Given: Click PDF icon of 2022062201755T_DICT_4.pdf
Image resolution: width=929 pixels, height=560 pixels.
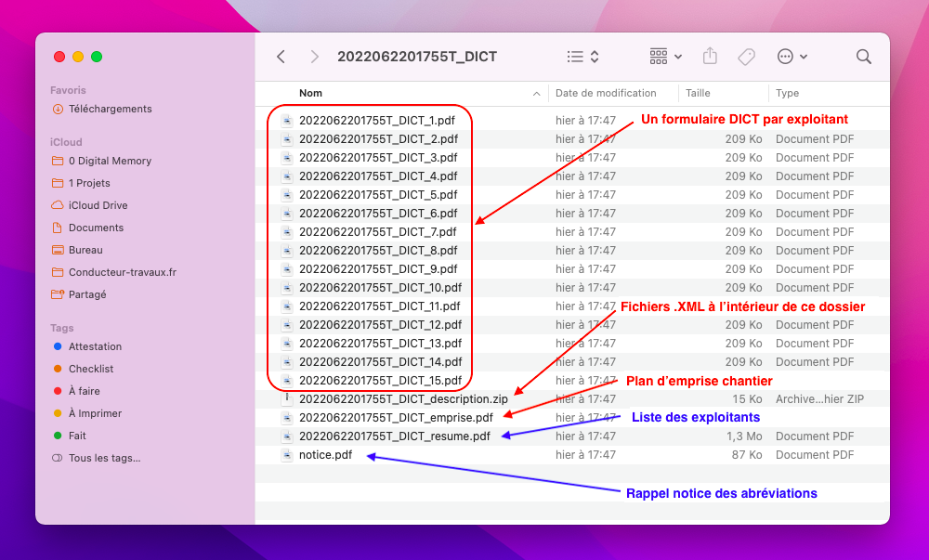Looking at the screenshot, I should pos(287,176).
